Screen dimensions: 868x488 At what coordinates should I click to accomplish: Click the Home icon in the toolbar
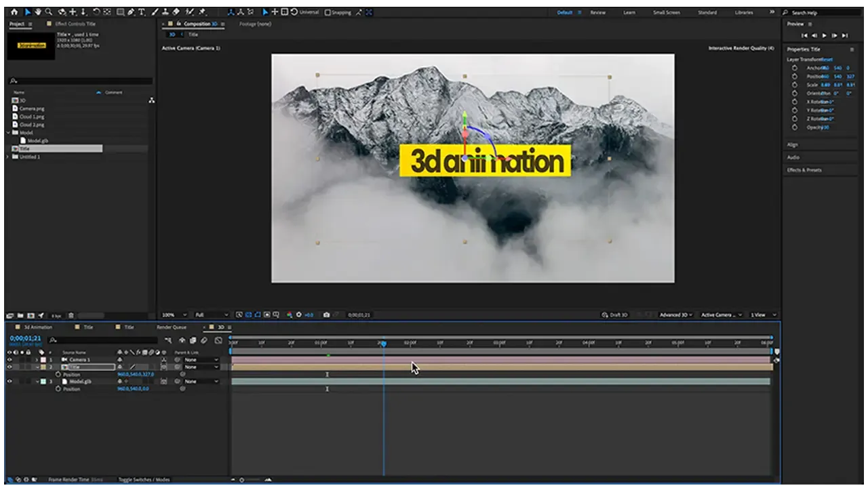14,12
